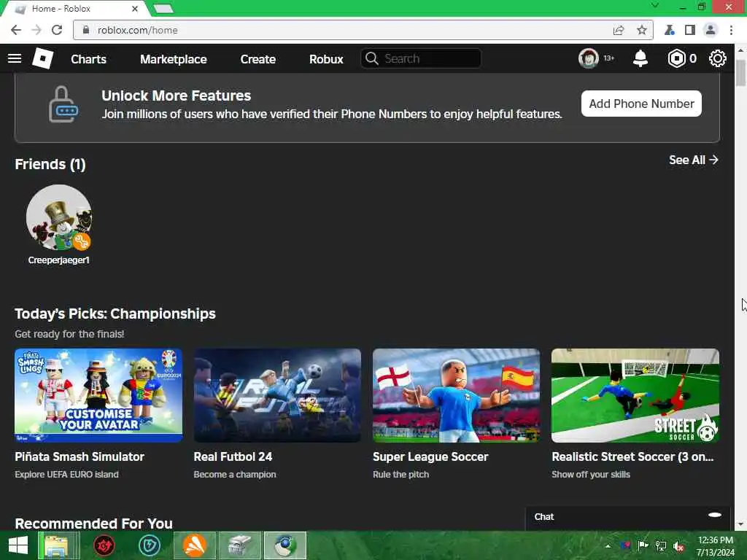Click the 13+ age label

click(609, 58)
